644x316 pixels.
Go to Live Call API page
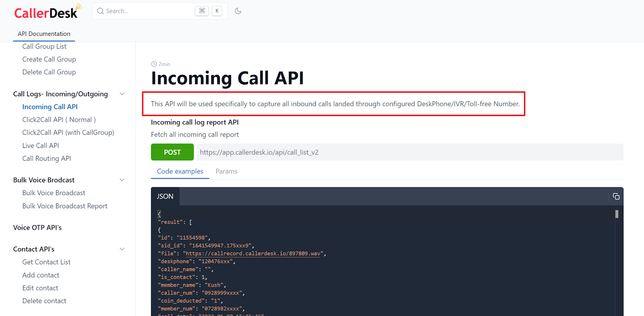point(41,146)
